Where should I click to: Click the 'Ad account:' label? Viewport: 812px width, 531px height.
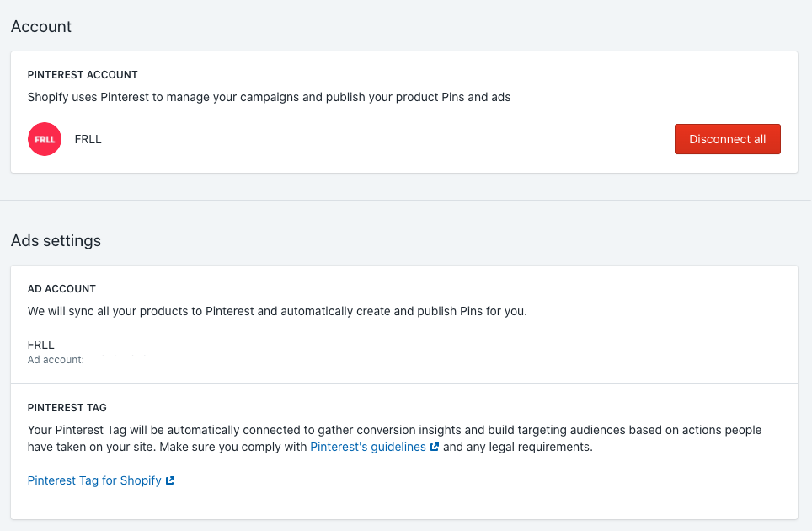point(56,360)
